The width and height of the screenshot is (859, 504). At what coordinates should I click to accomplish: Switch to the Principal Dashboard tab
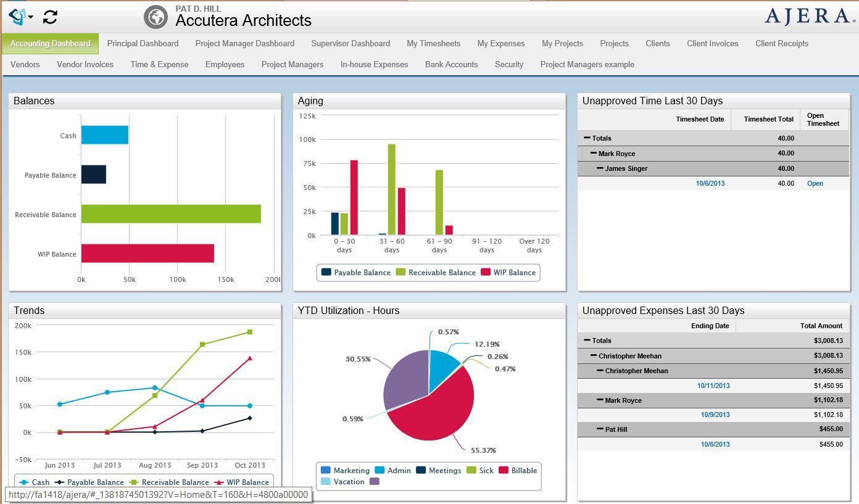[143, 43]
